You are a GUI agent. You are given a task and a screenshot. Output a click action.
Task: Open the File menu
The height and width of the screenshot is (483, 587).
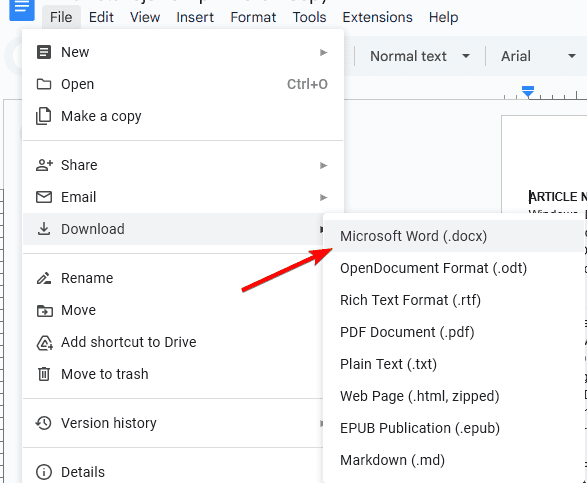tap(61, 17)
